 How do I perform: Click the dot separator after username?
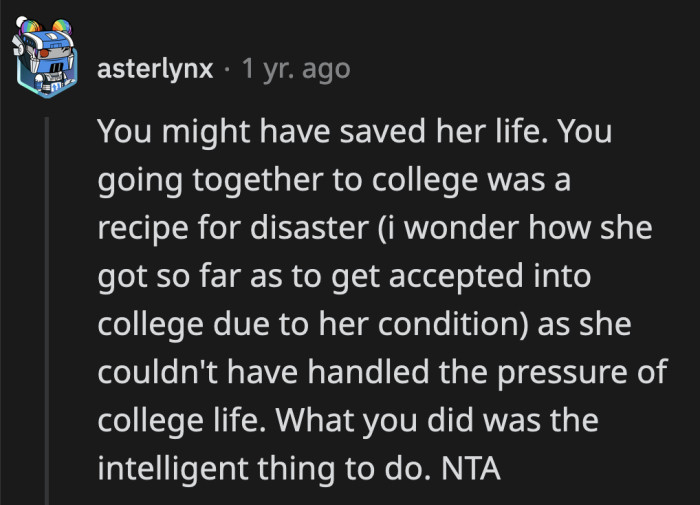pos(230,69)
